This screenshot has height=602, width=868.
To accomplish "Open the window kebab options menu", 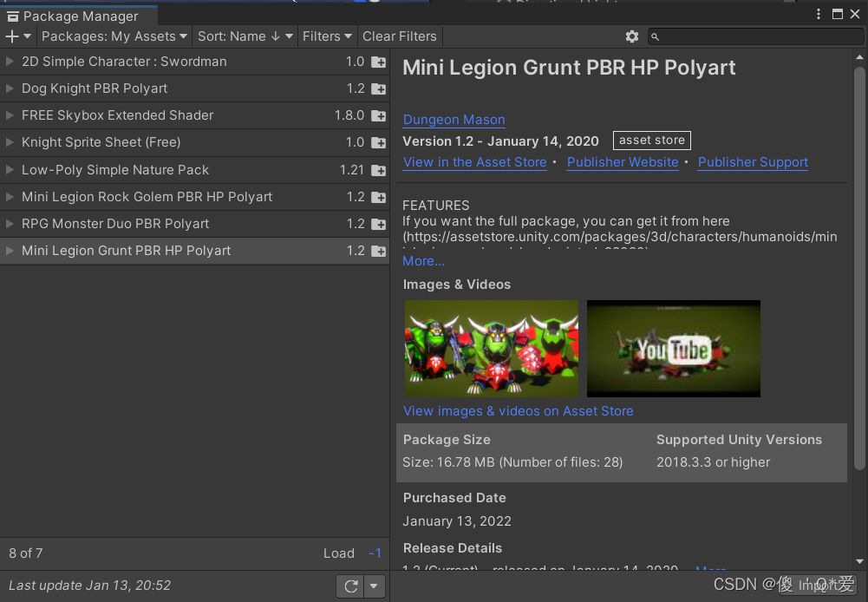I will coord(819,15).
